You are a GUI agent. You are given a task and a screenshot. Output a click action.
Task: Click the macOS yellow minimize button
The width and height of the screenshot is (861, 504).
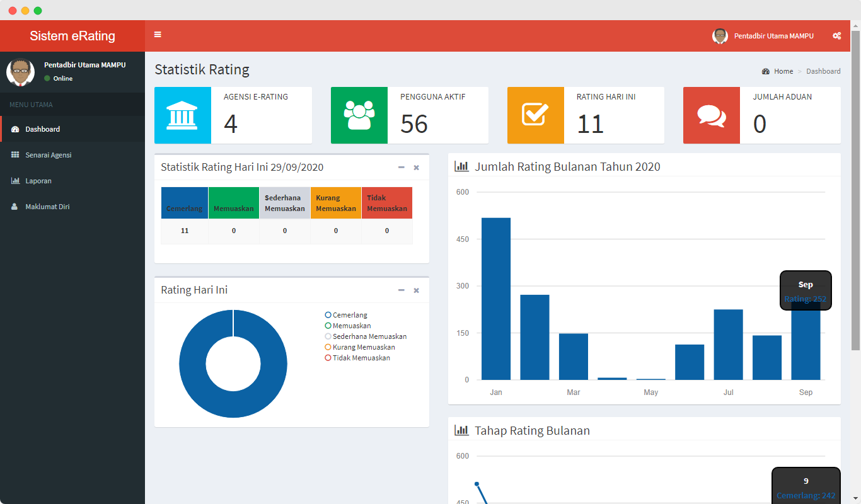(25, 11)
